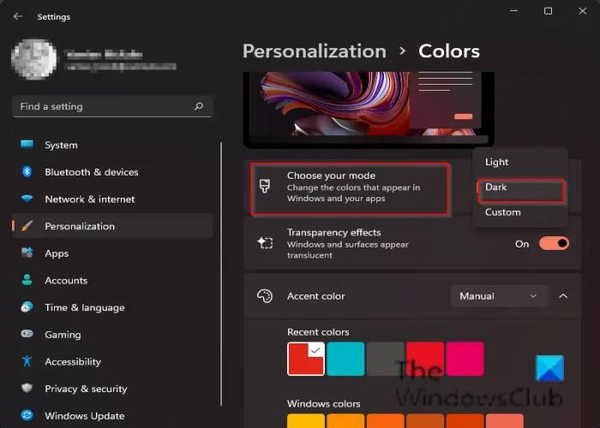
Task: Open Apps settings page
Action: point(112,253)
